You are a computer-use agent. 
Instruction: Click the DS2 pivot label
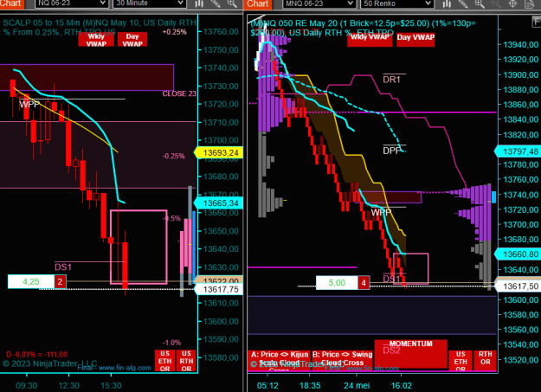[x=391, y=350]
